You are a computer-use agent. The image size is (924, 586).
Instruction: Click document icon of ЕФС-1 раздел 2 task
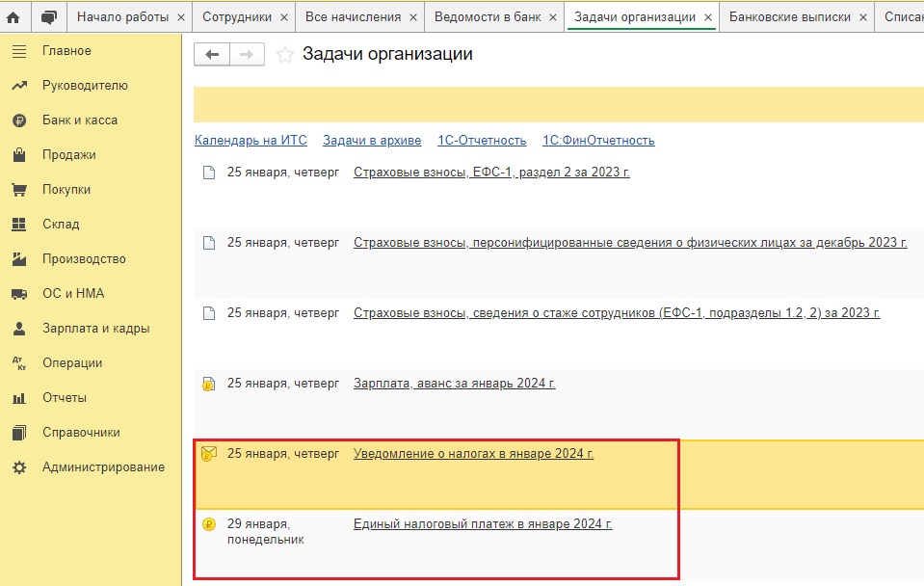tap(209, 173)
